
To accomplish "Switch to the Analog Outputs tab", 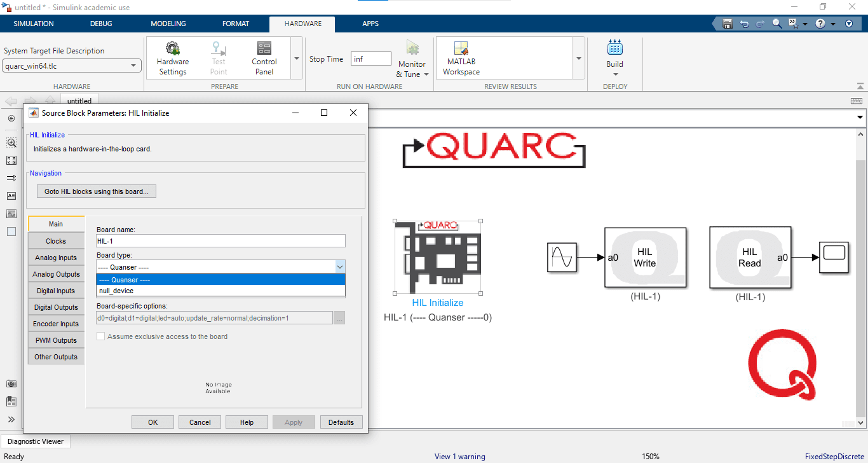I will pos(56,274).
